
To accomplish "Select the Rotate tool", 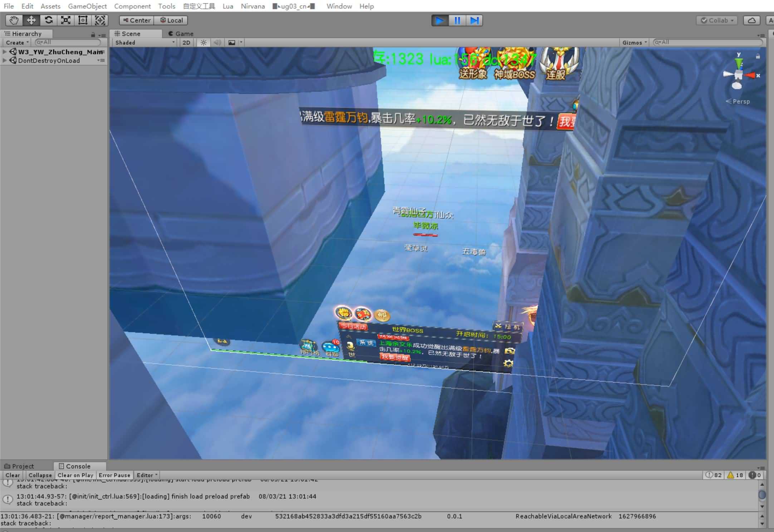I will click(48, 20).
